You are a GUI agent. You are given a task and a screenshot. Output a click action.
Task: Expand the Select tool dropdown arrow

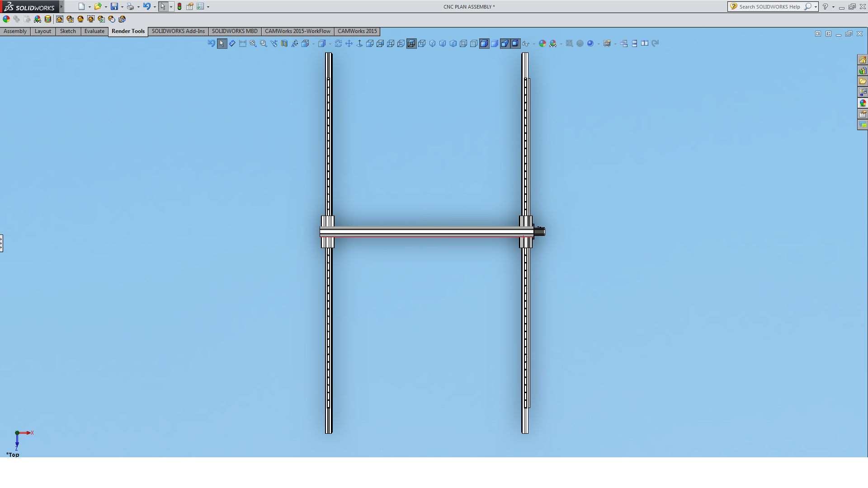171,7
